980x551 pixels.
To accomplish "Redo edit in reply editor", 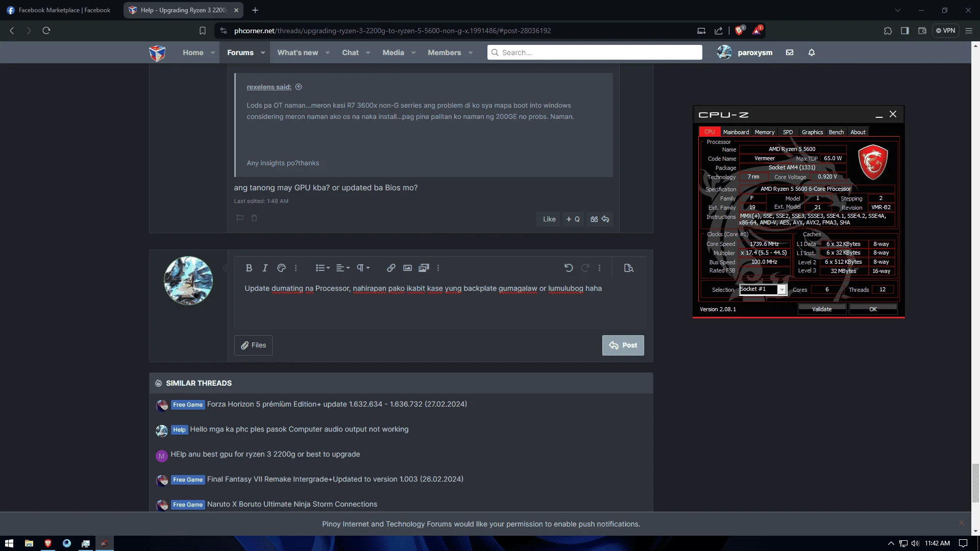I will coord(585,268).
